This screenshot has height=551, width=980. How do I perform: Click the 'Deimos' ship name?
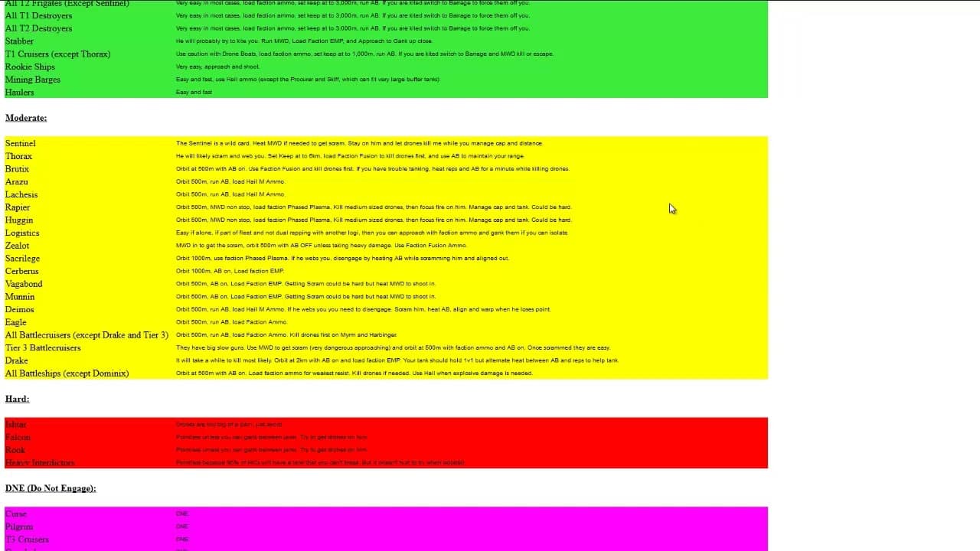tap(19, 309)
